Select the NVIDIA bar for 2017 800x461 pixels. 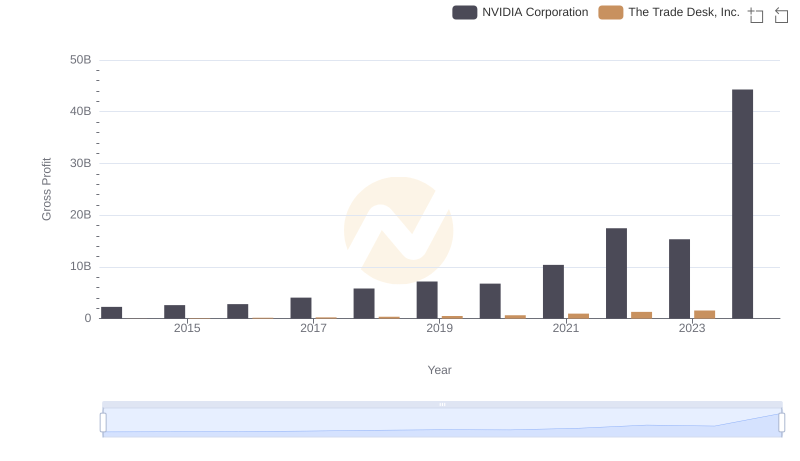point(301,308)
